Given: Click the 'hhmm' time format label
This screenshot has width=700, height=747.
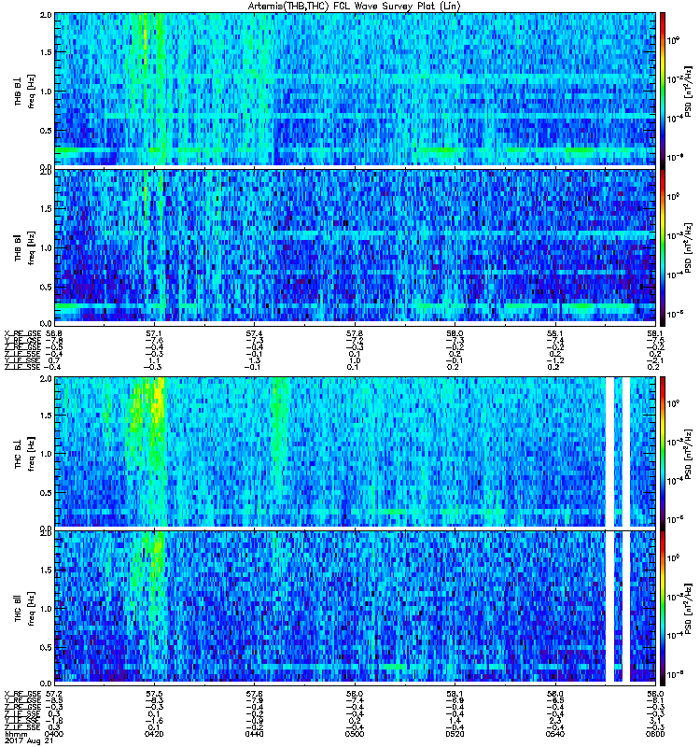Looking at the screenshot, I should 16,734.
